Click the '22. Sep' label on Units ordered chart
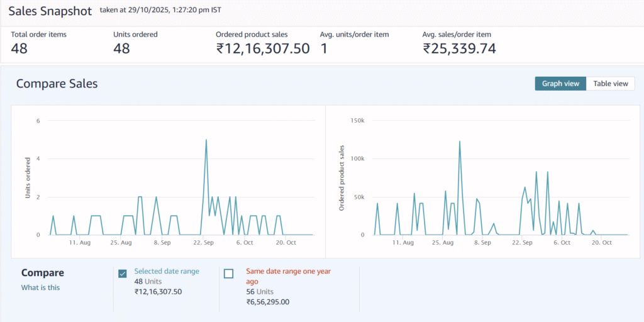The height and width of the screenshot is (322, 644). pos(204,242)
